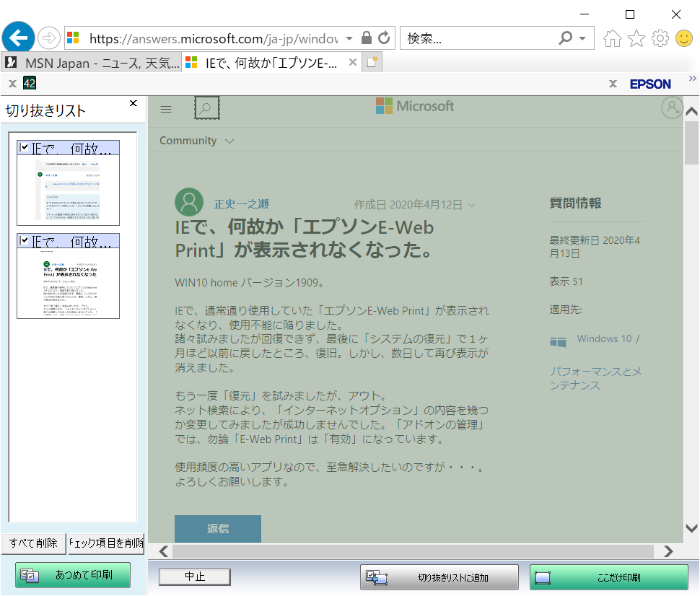Click the 中止 button

(x=195, y=577)
